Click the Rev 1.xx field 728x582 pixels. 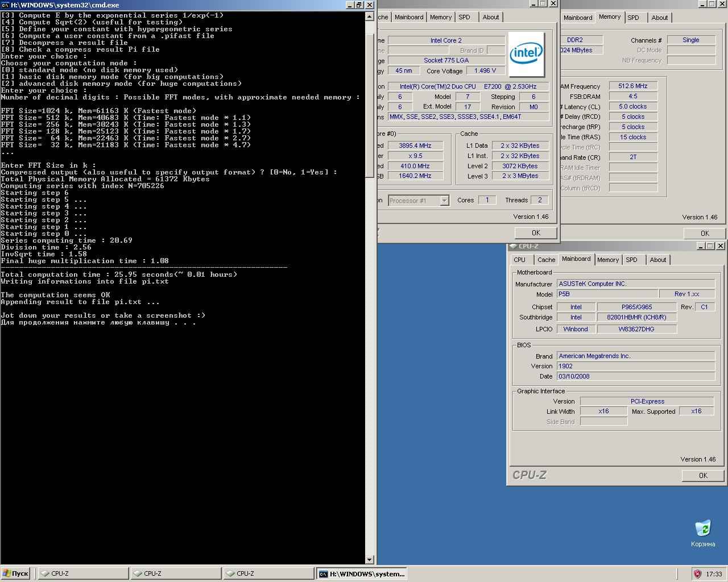click(687, 294)
